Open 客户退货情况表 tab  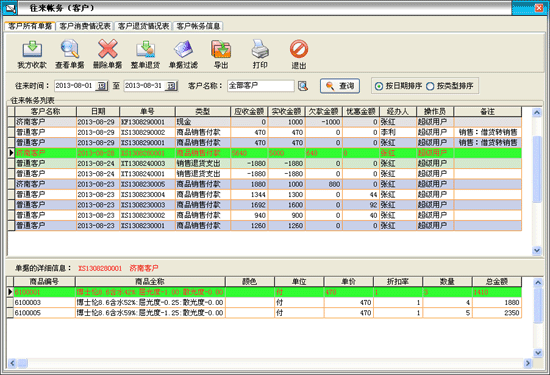tap(143, 26)
